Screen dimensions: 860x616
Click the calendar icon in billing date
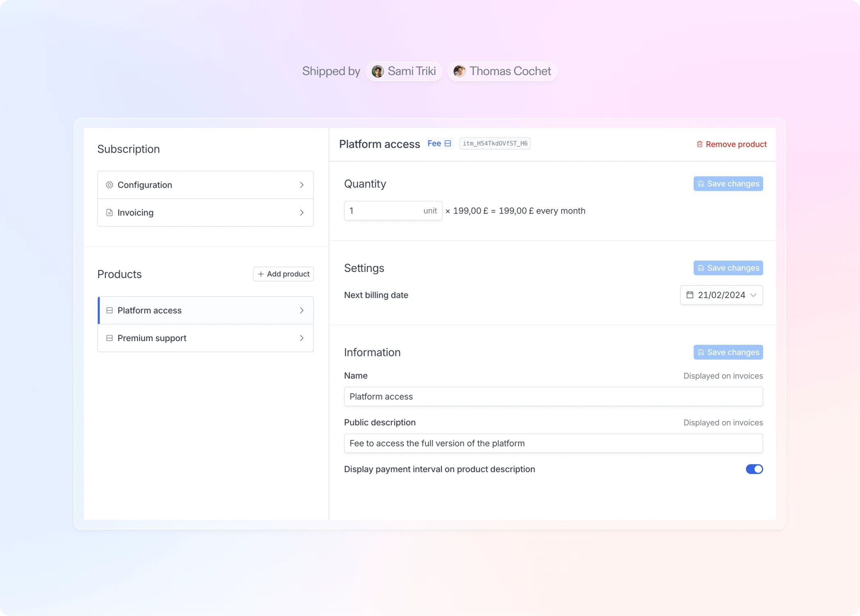690,295
